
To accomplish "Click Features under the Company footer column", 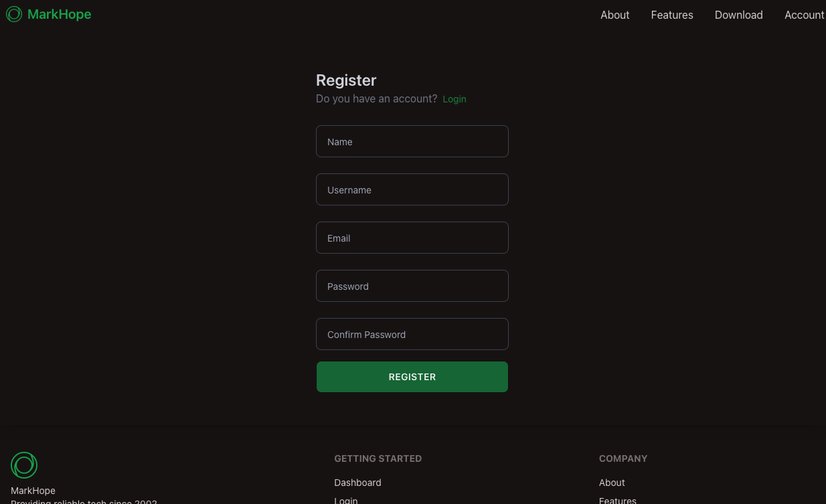I will (x=617, y=500).
